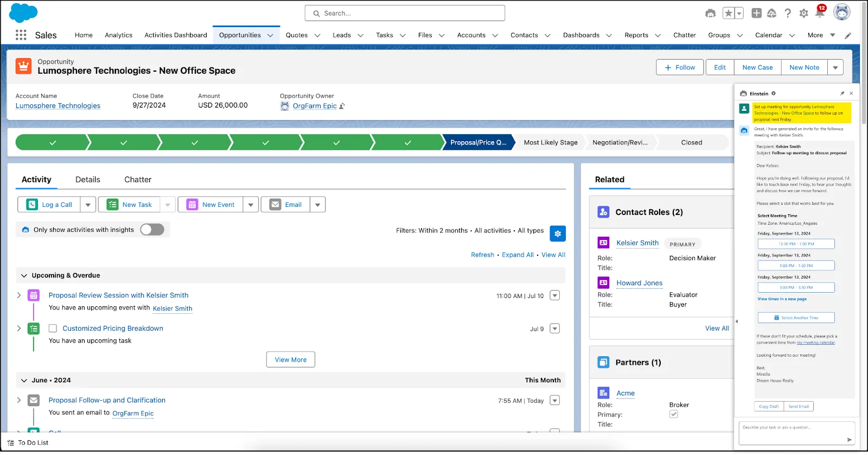Click the Customized Pricing Breakdown task icon
This screenshot has width=868, height=455.
(34, 328)
